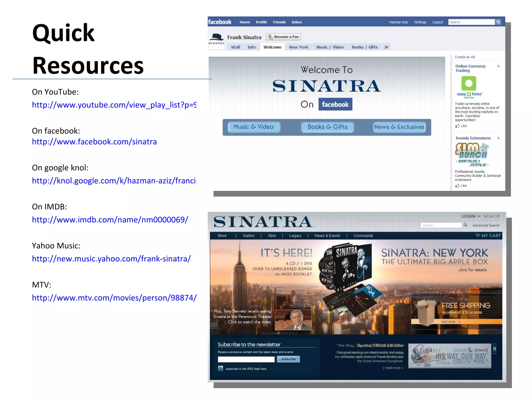
Task: Click the Music & Video banner button
Action: (x=254, y=127)
